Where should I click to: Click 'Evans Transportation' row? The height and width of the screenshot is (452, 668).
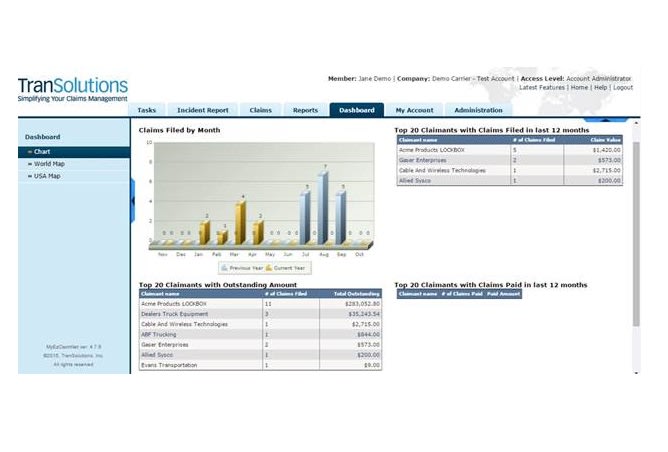260,365
